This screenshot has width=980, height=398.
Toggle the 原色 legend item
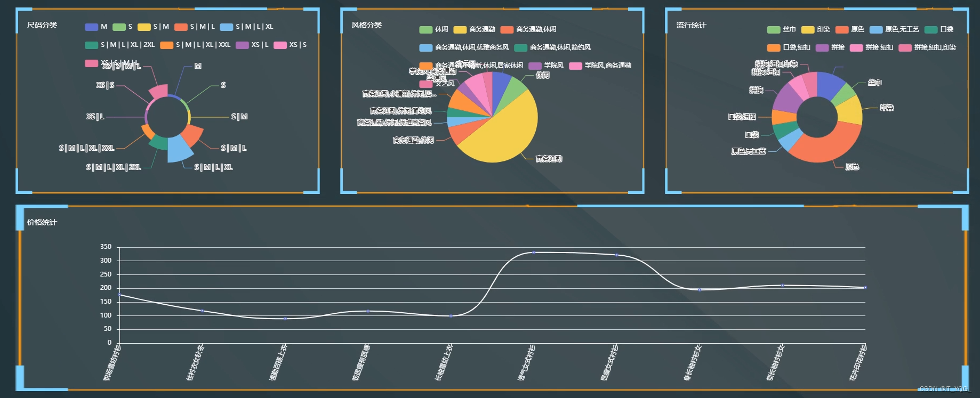coord(850,29)
